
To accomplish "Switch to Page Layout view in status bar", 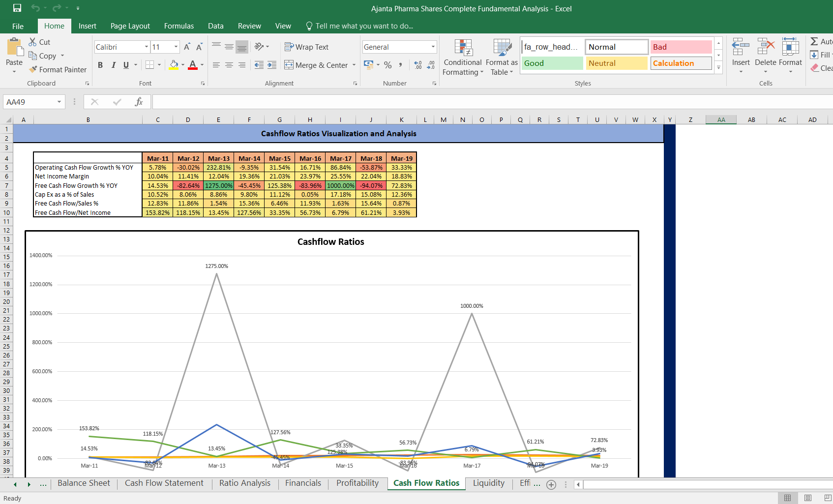I will point(808,498).
